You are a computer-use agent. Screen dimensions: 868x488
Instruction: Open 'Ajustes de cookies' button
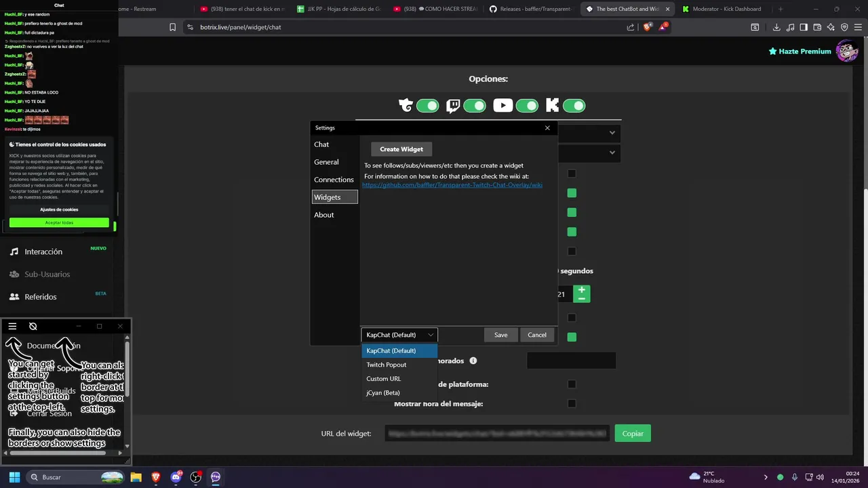59,209
